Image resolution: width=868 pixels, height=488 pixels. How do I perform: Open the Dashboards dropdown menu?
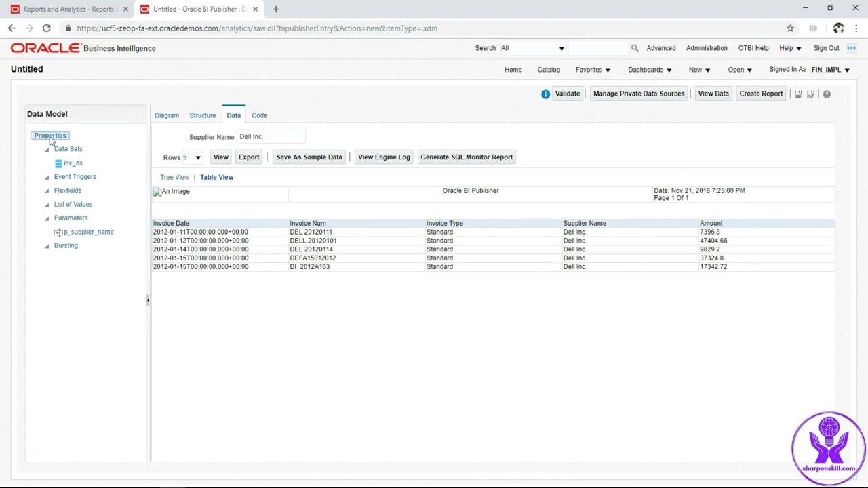tap(650, 70)
